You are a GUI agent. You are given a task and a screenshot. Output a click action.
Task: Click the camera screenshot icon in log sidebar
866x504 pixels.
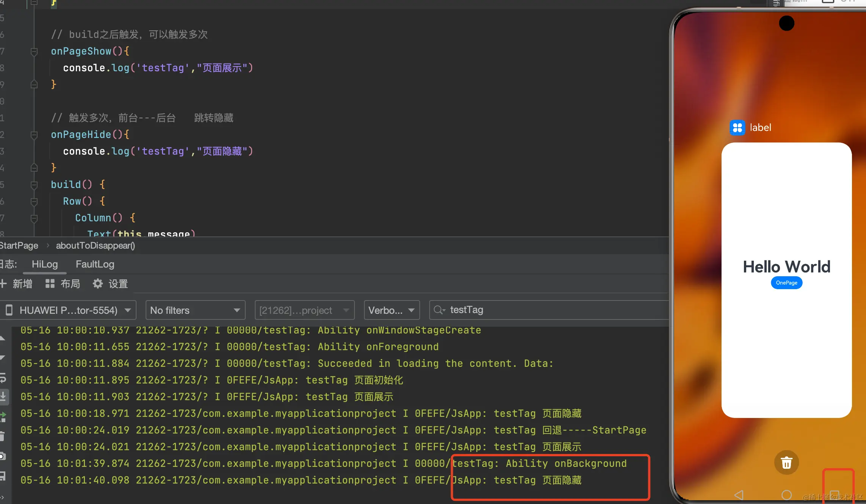2,456
